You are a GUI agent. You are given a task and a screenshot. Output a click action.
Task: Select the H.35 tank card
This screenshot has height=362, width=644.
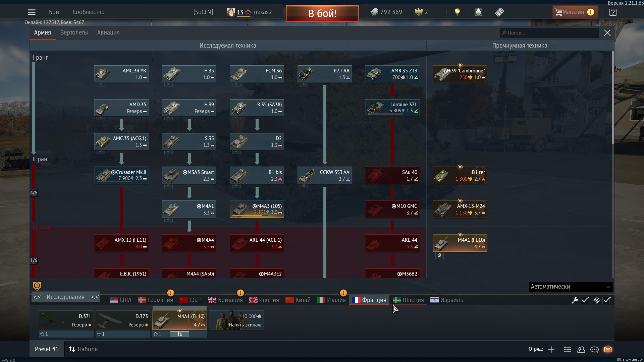(189, 74)
